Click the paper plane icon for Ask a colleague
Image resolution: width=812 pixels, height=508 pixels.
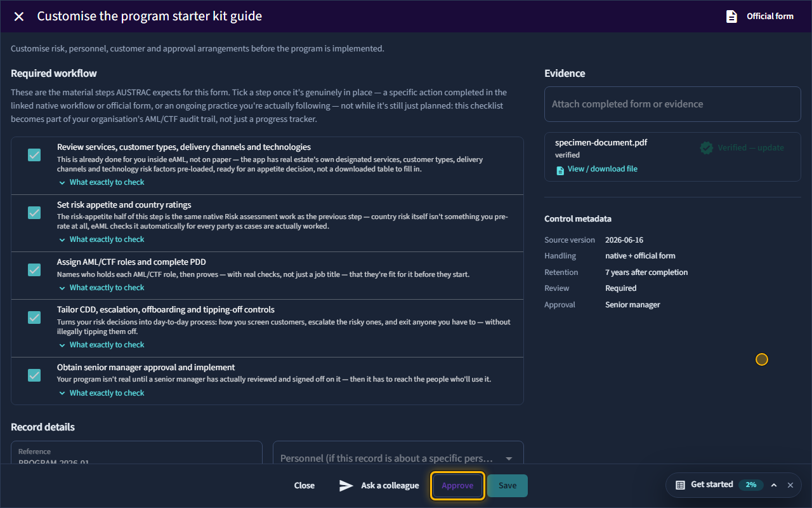[346, 486]
